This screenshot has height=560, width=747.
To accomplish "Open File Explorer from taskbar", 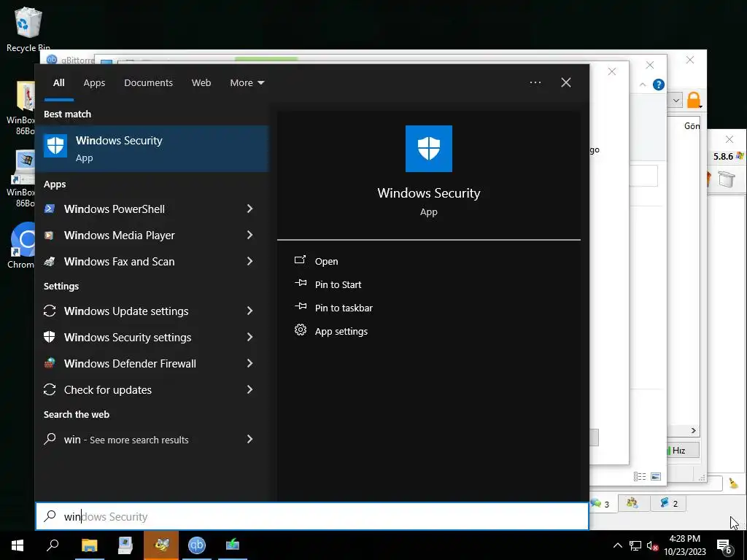I will (89, 545).
